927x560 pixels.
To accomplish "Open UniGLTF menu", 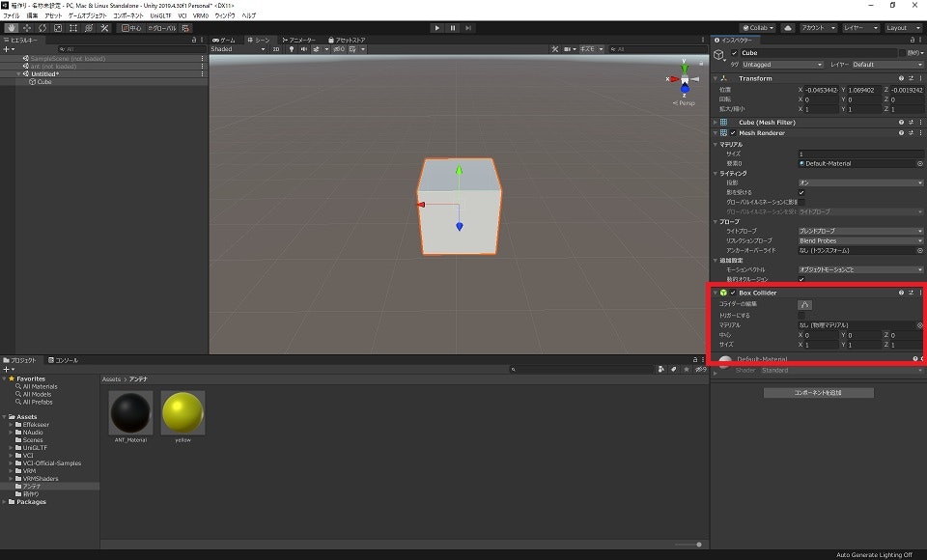I will pos(160,16).
